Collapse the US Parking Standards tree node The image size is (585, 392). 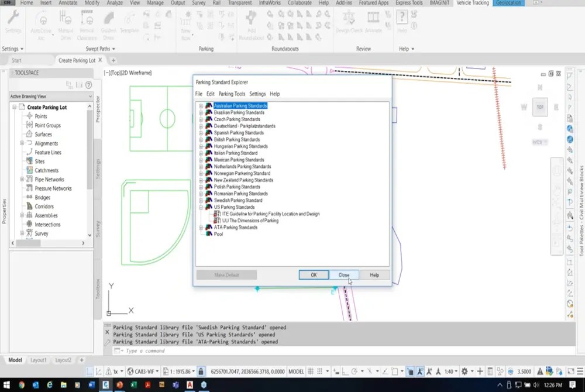pos(201,207)
